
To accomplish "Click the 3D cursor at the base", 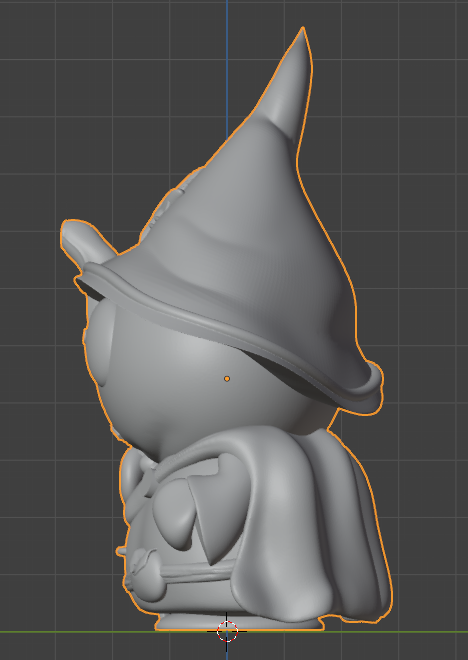I will click(x=227, y=631).
